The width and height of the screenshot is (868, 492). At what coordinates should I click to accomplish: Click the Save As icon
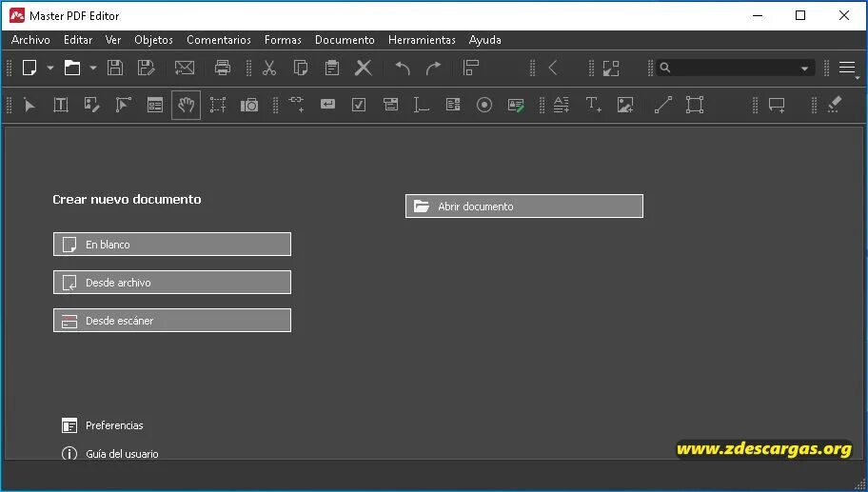147,69
